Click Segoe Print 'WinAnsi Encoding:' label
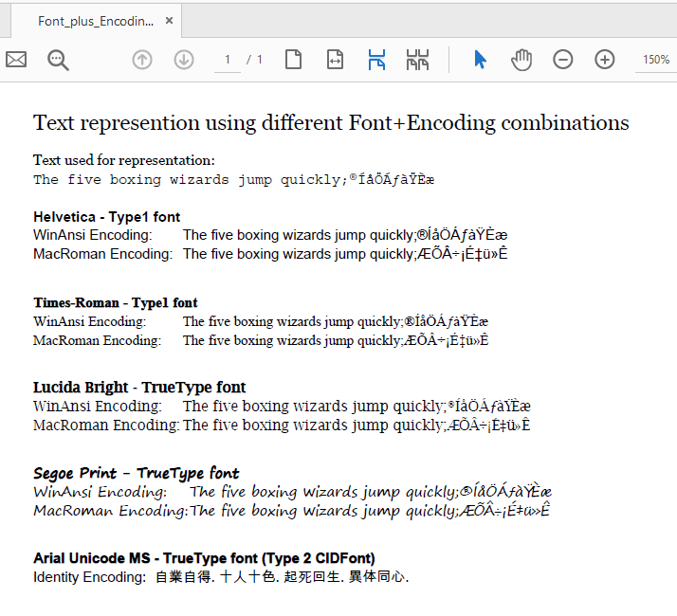This screenshot has height=616, width=677. (x=101, y=492)
